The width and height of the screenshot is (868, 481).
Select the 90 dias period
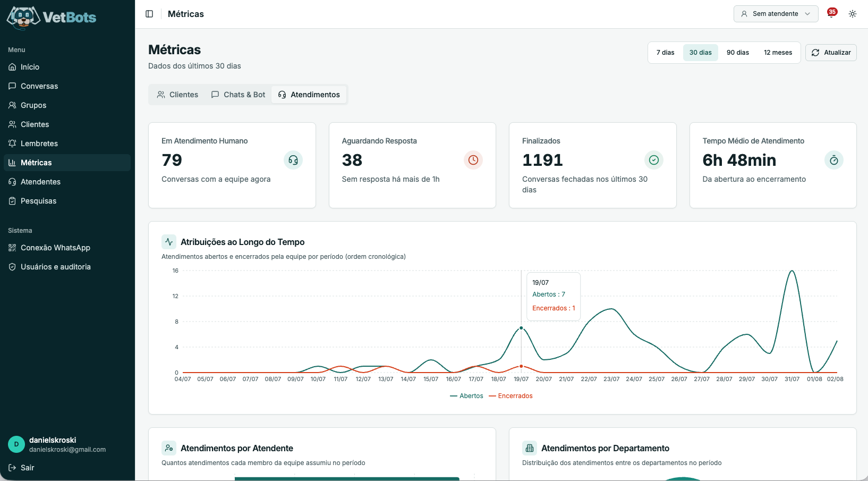[x=738, y=53]
